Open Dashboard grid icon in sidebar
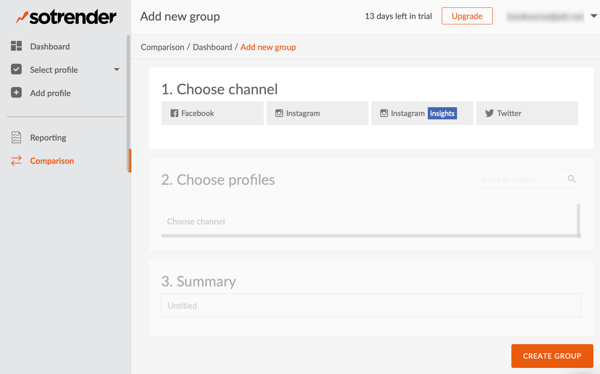The image size is (600, 374). pyautogui.click(x=16, y=46)
